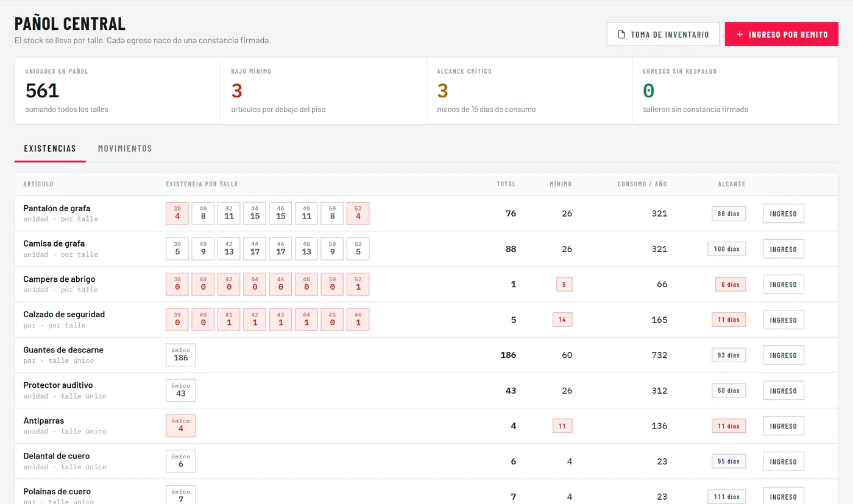Register Ingreso for Antiparras
853x504 pixels.
[x=784, y=426]
